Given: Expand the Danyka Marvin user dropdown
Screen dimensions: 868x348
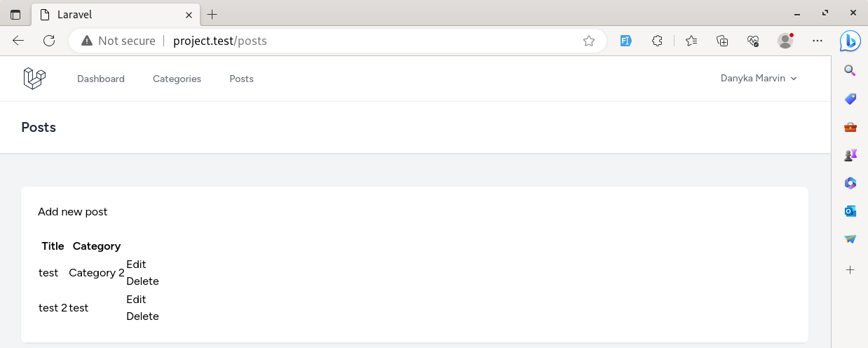Looking at the screenshot, I should pos(759,79).
